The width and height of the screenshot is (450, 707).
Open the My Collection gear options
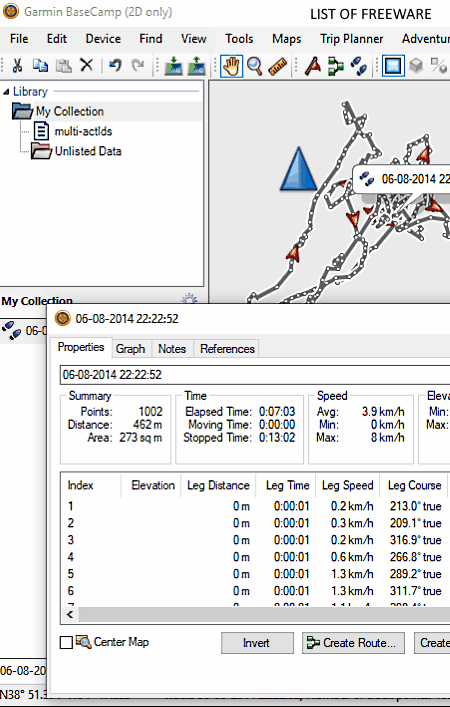tap(189, 300)
